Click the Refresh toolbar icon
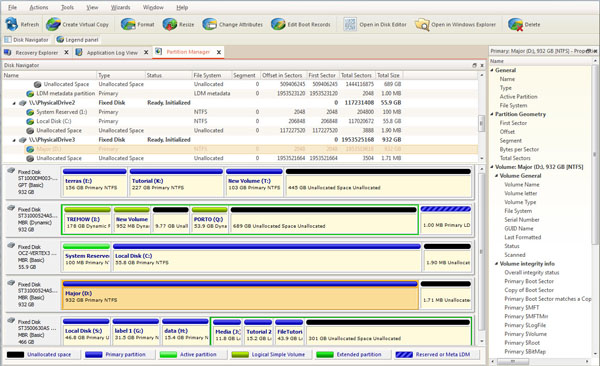 [x=12, y=24]
